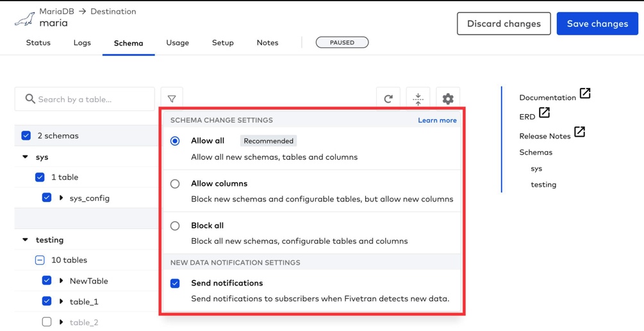Open the Documentation link
Screen dimensions: 644x331
(x=547, y=98)
